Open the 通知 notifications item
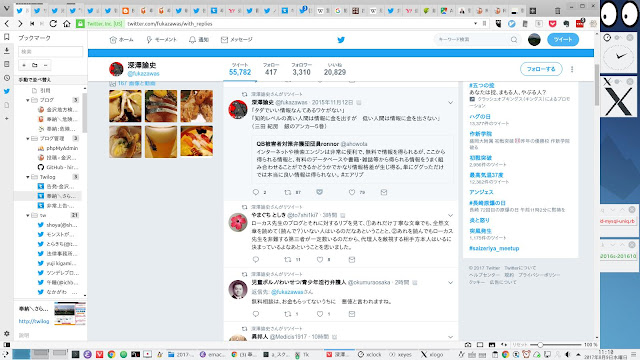The height and width of the screenshot is (360, 640). coord(199,40)
